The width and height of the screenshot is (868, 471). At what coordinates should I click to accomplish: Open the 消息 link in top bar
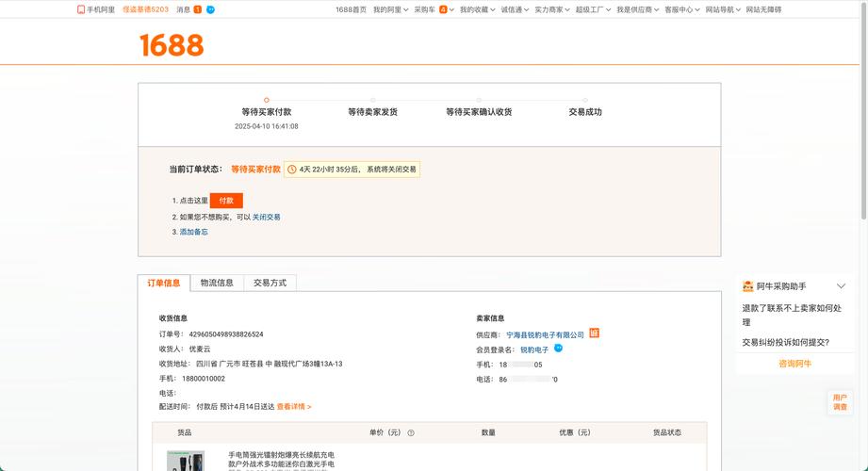tap(183, 9)
